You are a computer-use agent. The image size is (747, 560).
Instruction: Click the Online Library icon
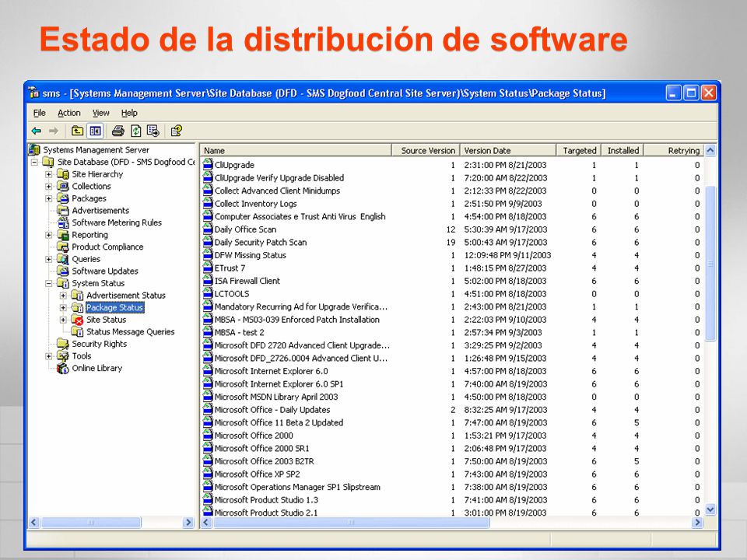[63, 368]
